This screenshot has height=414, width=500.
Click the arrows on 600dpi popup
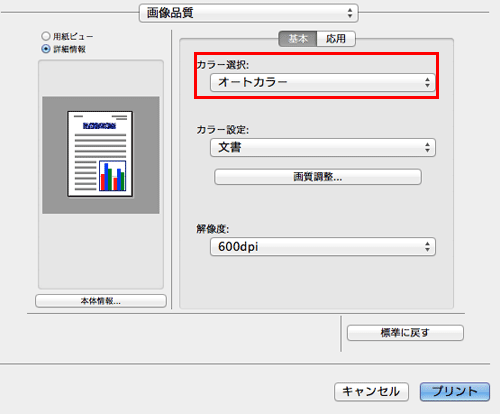tap(427, 247)
